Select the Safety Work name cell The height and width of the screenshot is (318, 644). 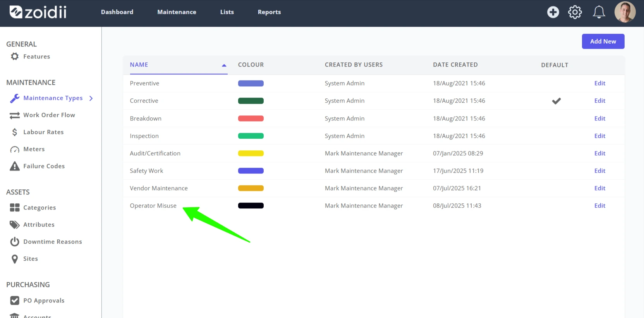[146, 171]
